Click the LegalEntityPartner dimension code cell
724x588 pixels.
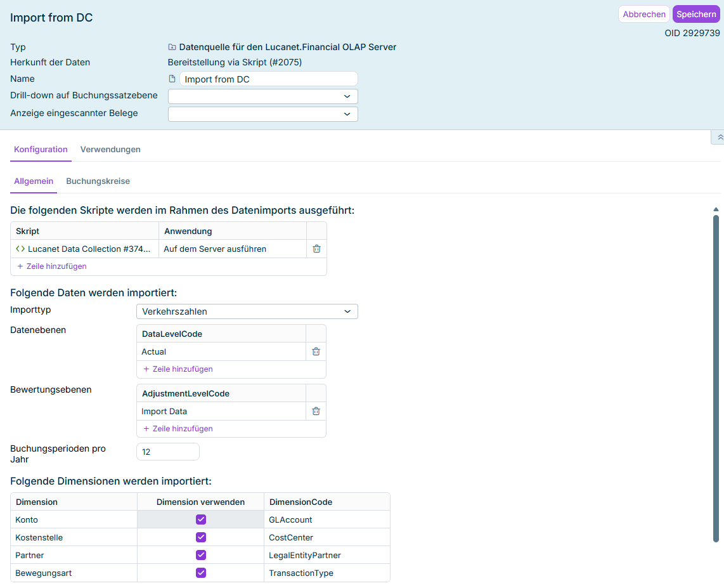pos(327,555)
